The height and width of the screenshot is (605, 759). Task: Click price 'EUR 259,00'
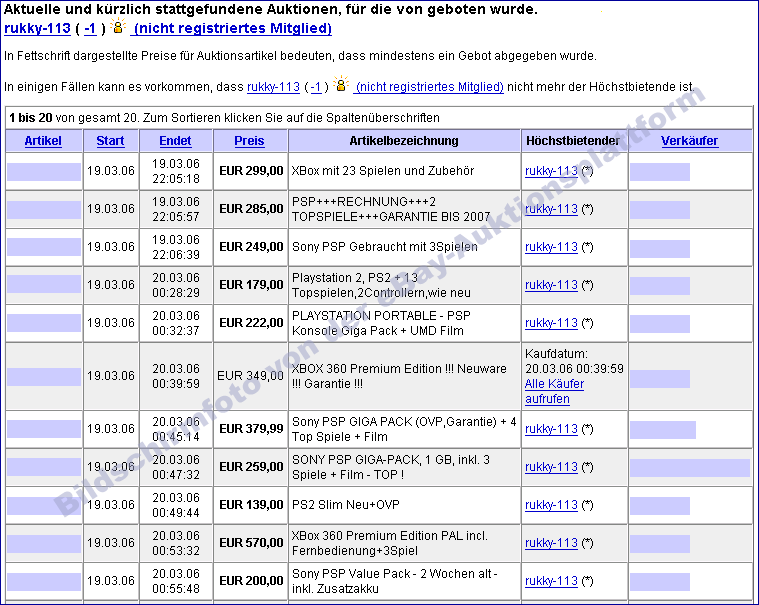click(251, 467)
